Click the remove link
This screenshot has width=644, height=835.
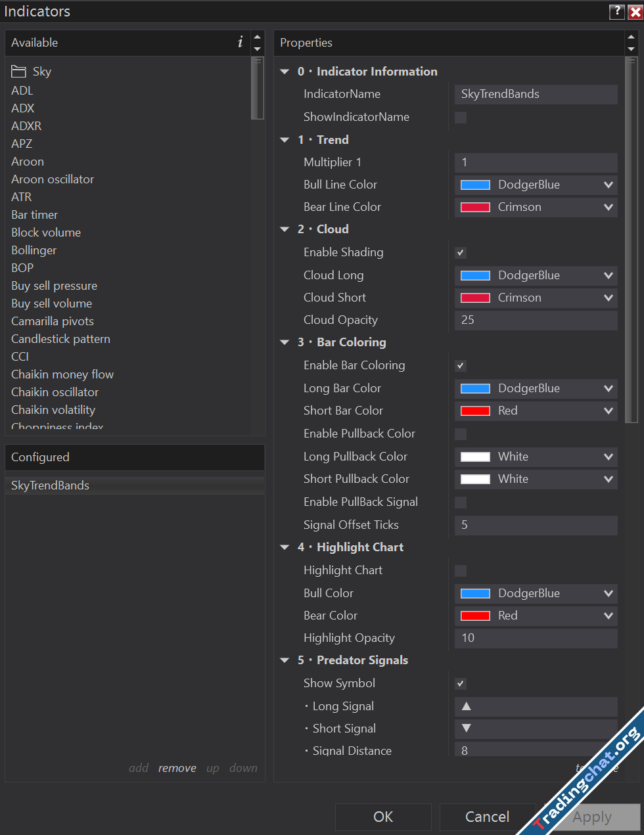[177, 768]
